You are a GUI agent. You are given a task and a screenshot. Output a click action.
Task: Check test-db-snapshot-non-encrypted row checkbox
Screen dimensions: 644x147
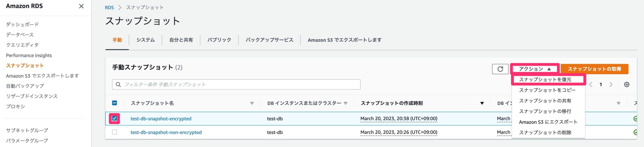coord(114,132)
